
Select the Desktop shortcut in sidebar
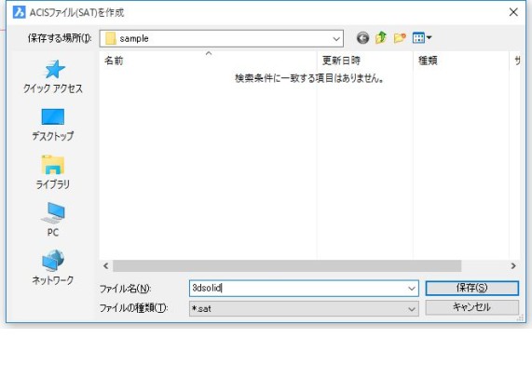[53, 125]
